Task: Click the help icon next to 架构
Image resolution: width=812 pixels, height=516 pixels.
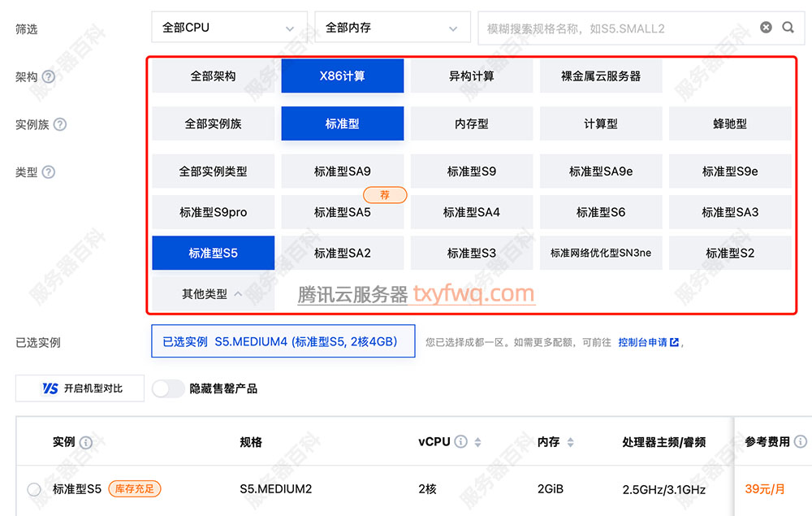Action: [48, 76]
